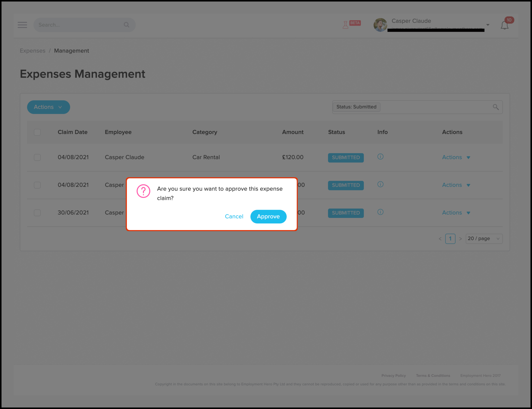Click Casper Claude's profile avatar
This screenshot has width=532, height=409.
(x=380, y=25)
